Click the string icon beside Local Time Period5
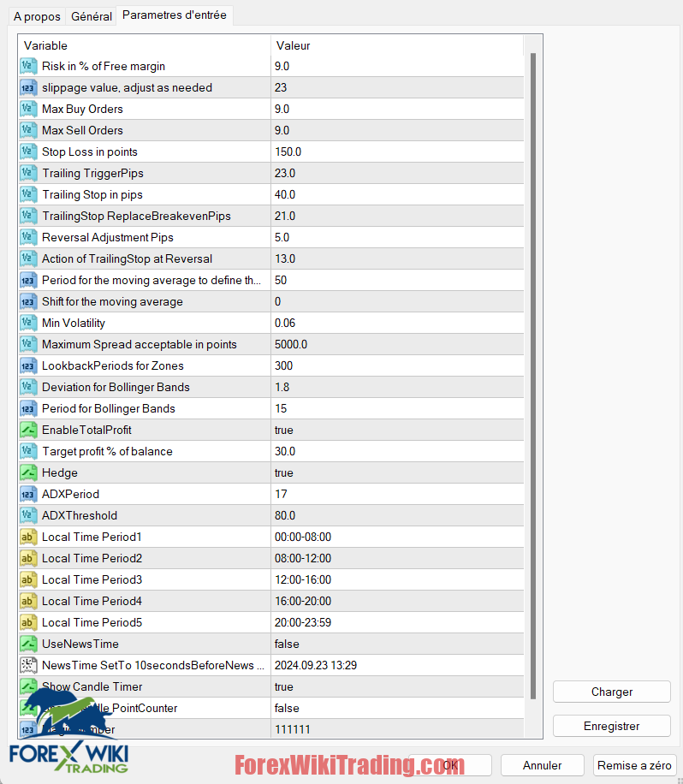Image resolution: width=683 pixels, height=784 pixels. pyautogui.click(x=28, y=622)
